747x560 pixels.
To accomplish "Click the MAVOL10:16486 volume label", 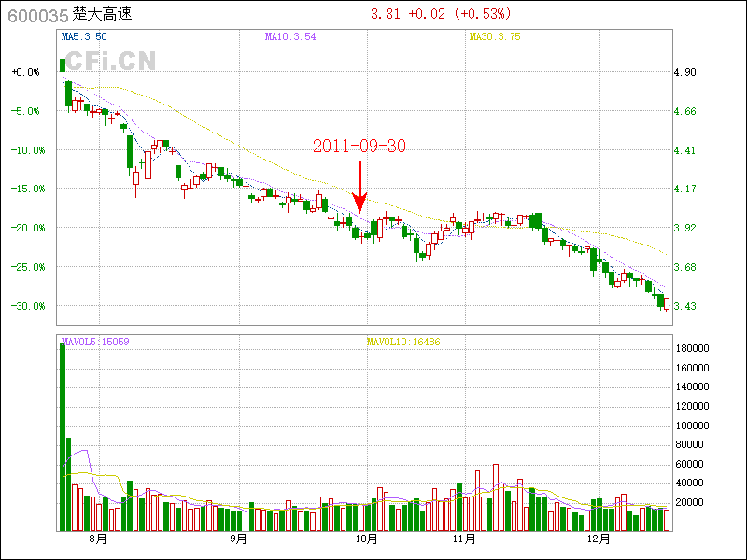I will pyautogui.click(x=403, y=342).
